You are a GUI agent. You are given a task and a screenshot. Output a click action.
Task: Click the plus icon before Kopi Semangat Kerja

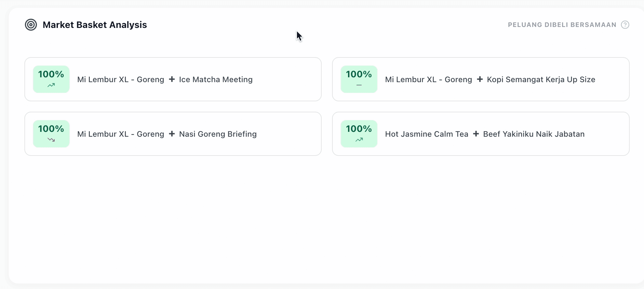click(479, 79)
